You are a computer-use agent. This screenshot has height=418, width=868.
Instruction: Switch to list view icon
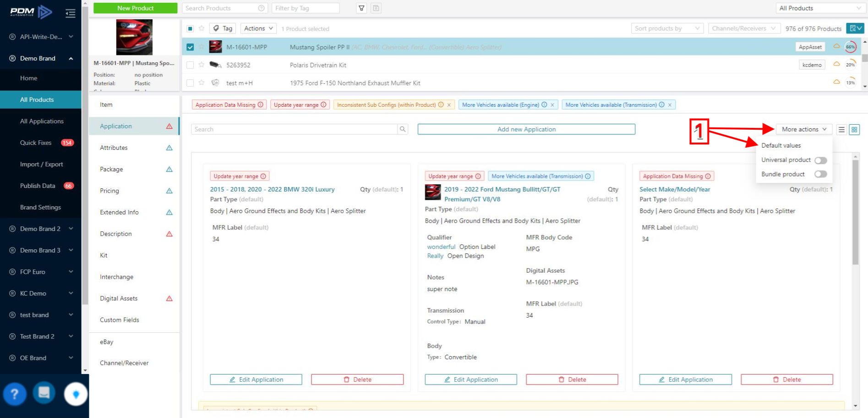click(x=841, y=130)
